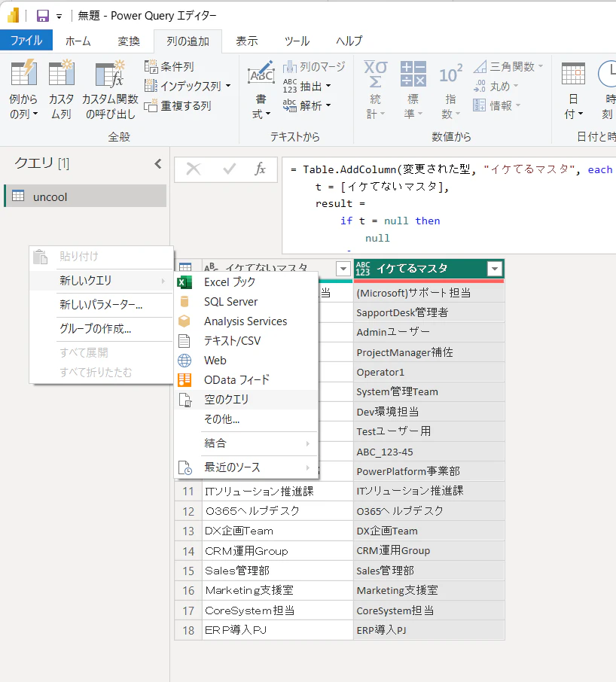Open the 結合 submenu

(x=246, y=443)
